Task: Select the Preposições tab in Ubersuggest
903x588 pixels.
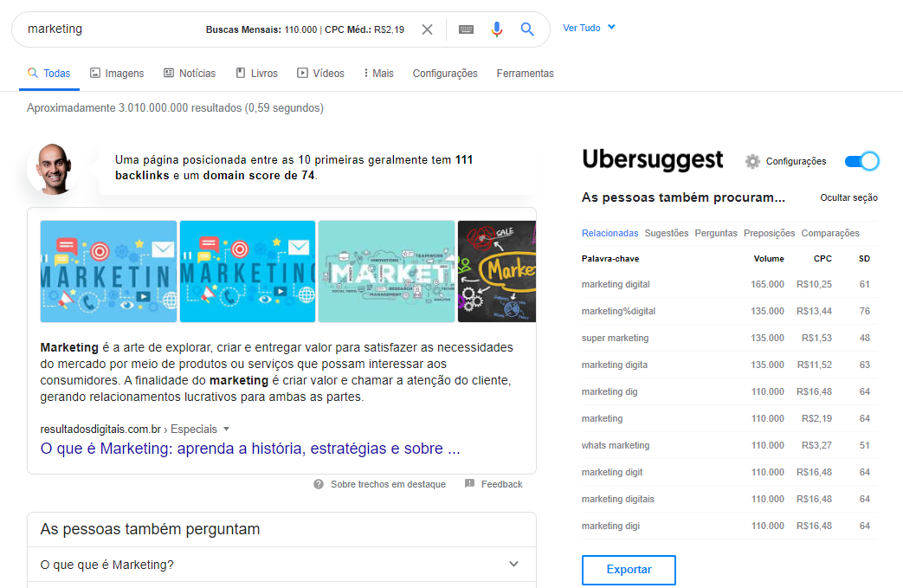Action: [x=770, y=233]
